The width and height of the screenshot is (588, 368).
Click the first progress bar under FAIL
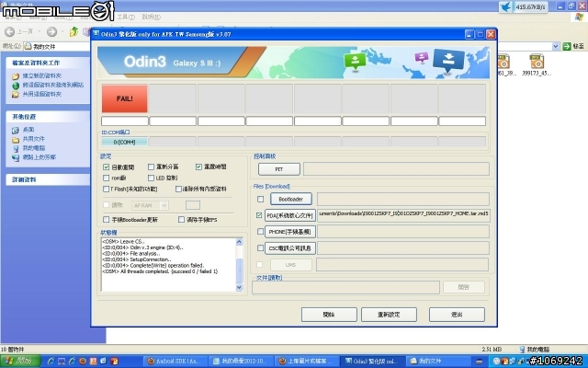(x=125, y=121)
